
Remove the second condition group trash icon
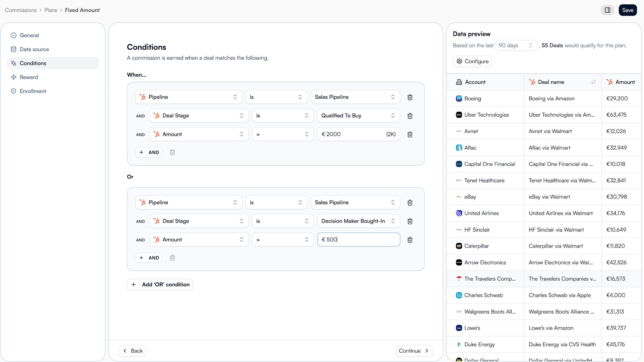click(x=172, y=258)
